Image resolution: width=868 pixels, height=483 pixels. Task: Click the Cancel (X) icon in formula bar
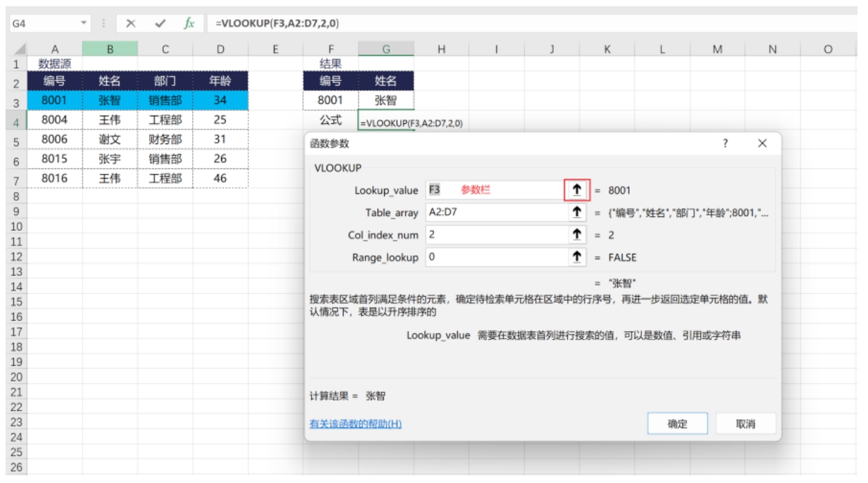tap(130, 24)
